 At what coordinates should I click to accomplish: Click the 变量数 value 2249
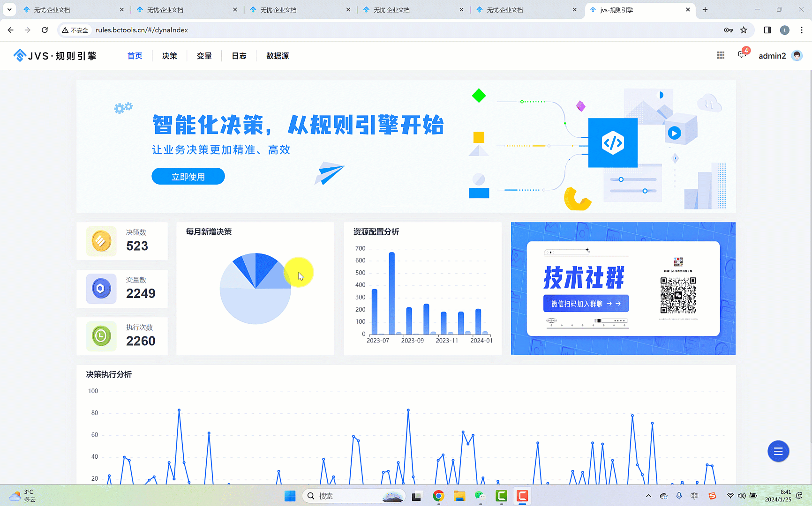pyautogui.click(x=141, y=293)
